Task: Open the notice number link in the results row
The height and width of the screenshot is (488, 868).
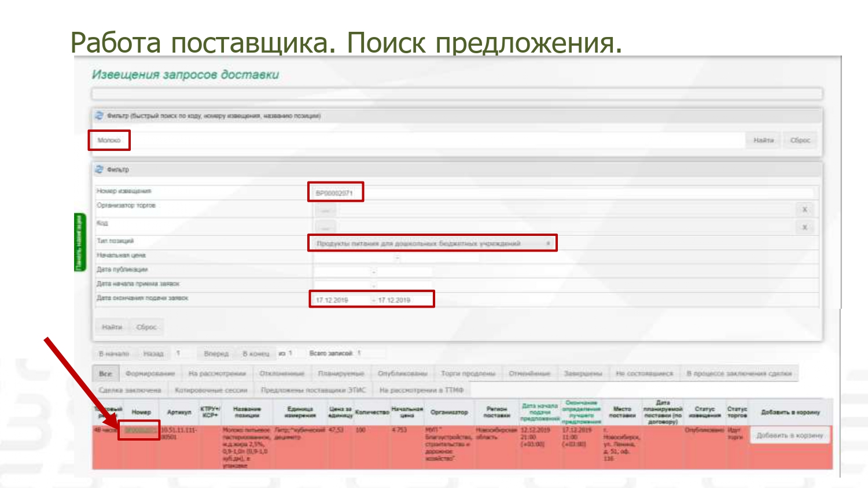Action: click(139, 430)
